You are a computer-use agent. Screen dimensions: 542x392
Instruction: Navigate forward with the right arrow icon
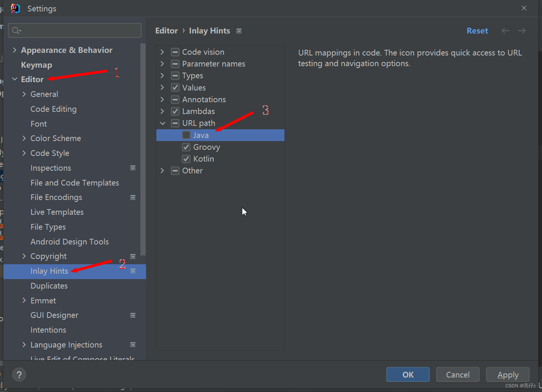(521, 30)
